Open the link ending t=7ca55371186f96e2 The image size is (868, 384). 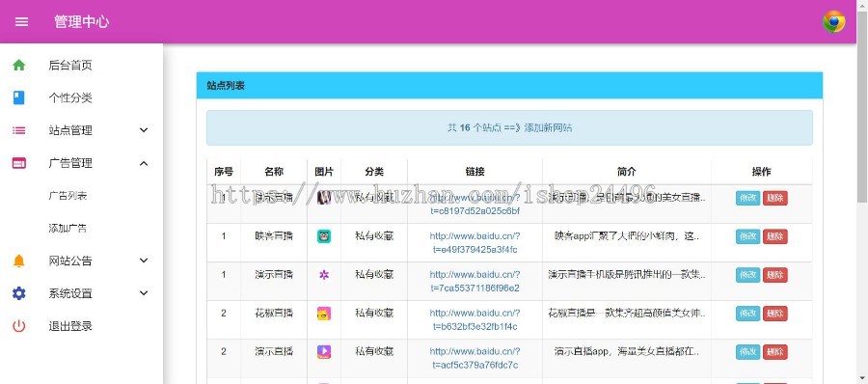(x=475, y=281)
